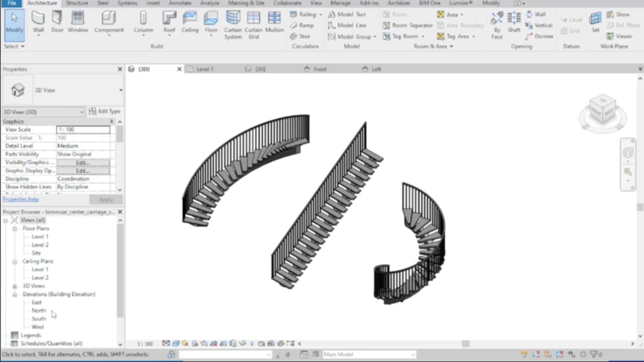Image resolution: width=644 pixels, height=362 pixels.
Task: Collapse the Floor Plans tree node
Action: [x=15, y=229]
